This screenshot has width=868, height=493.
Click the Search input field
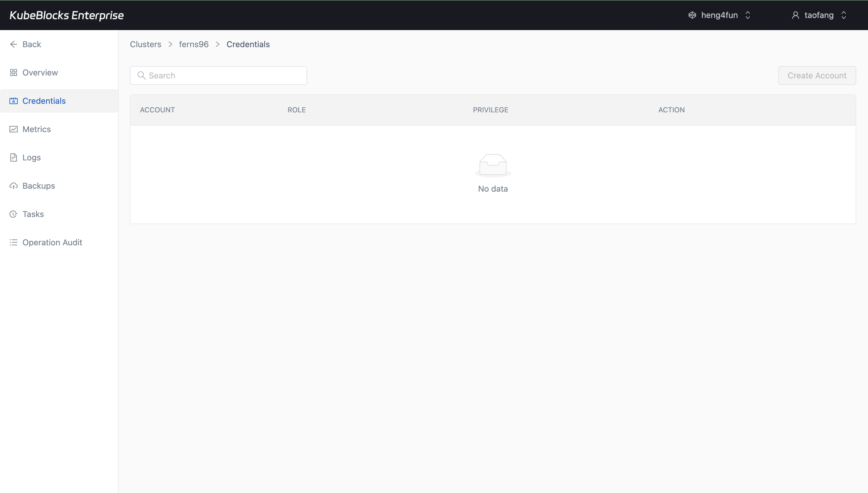coord(218,75)
